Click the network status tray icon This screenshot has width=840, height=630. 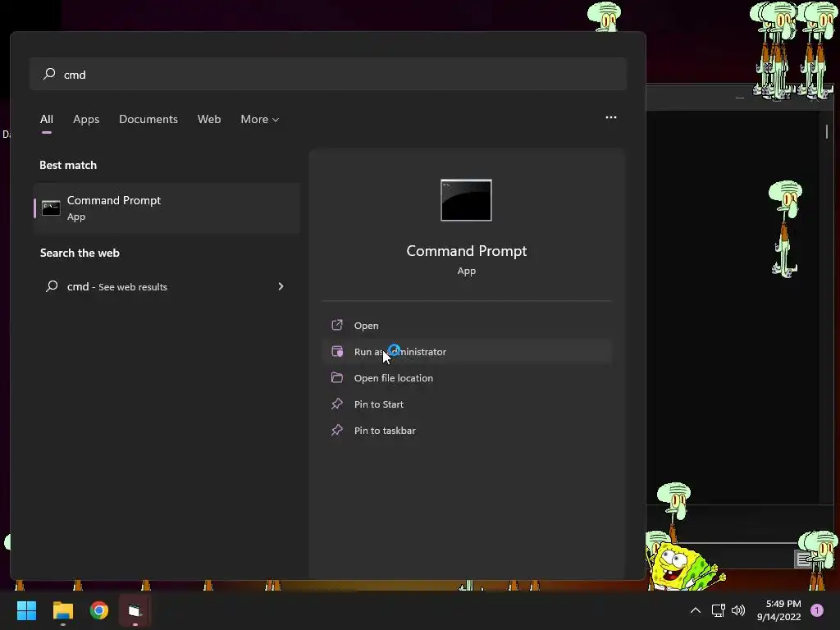tap(718, 610)
